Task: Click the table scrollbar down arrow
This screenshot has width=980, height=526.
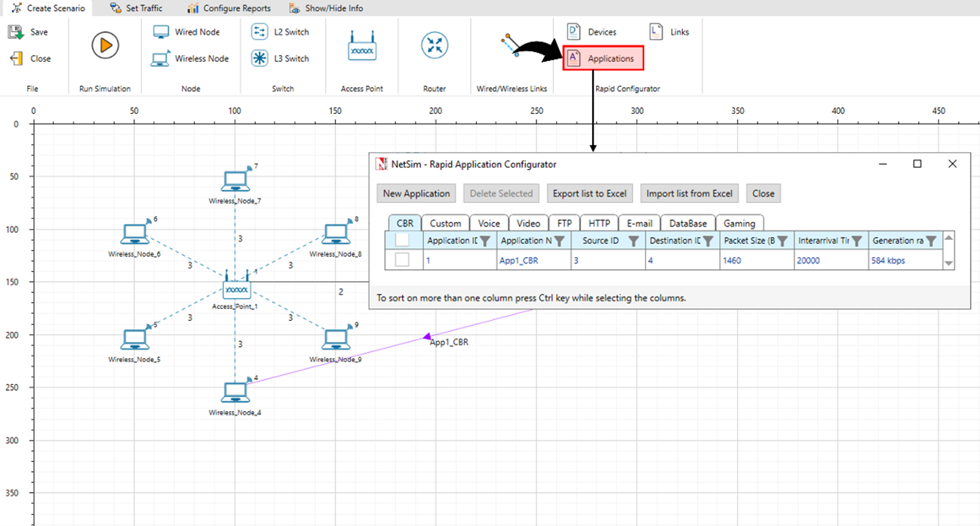Action: coord(949,263)
